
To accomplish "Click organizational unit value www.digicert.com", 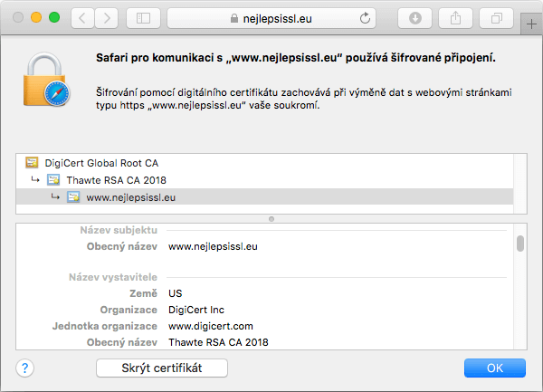I will [211, 326].
